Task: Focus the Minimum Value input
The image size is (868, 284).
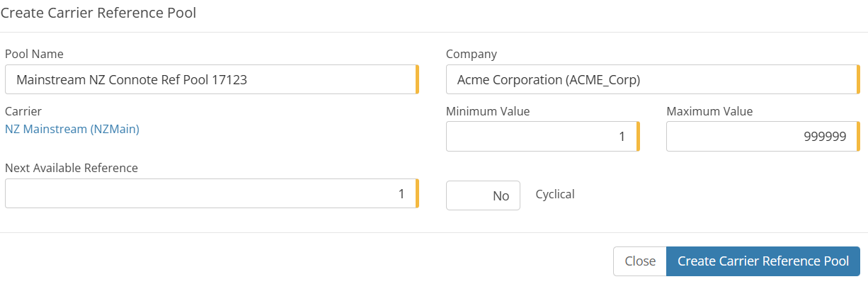Action: [x=542, y=137]
